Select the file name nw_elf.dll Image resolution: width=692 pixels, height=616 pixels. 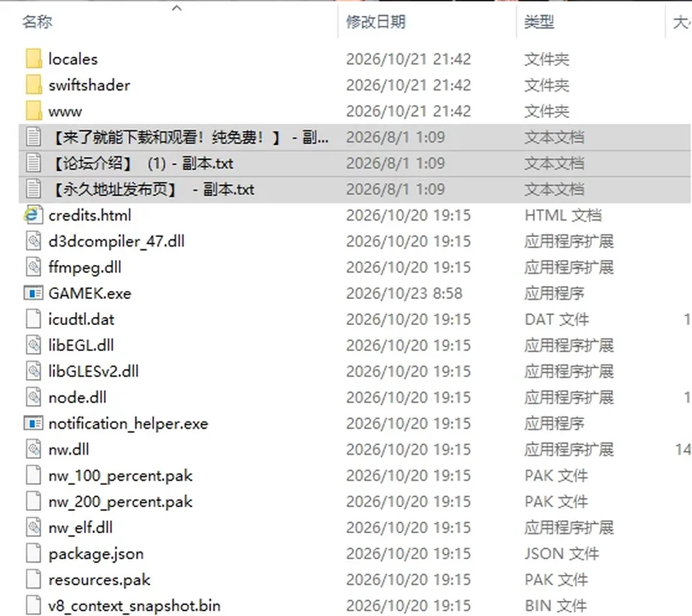click(x=81, y=527)
